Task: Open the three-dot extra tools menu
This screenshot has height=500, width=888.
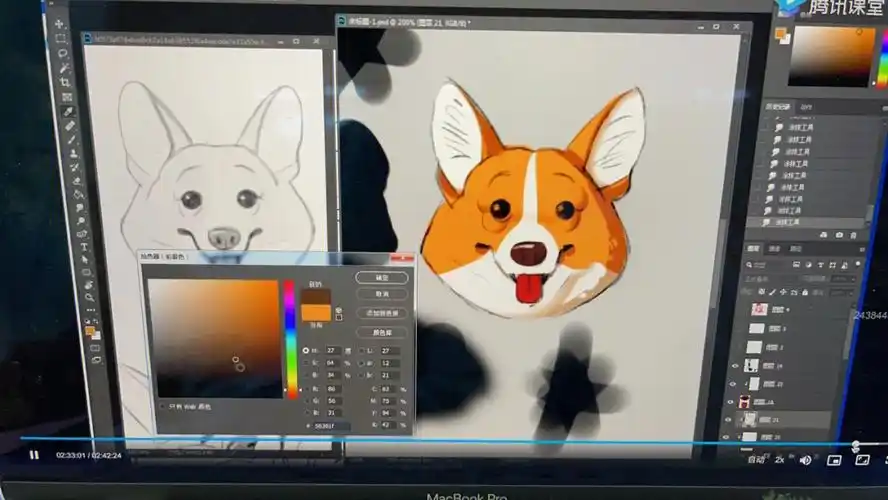Action: [x=91, y=310]
